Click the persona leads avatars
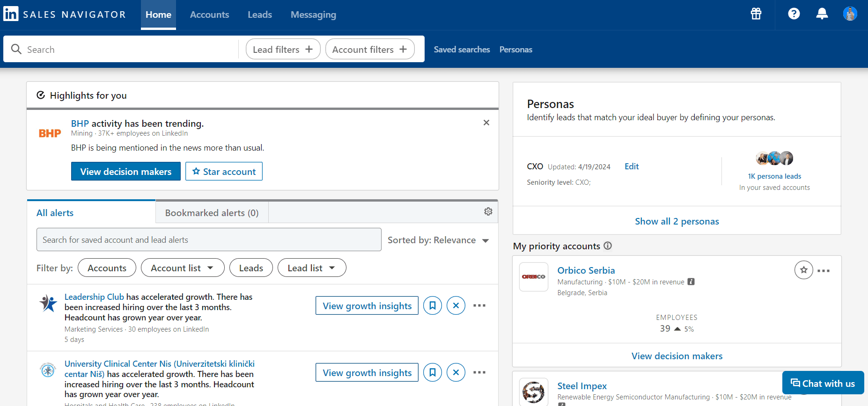The width and height of the screenshot is (868, 406). pos(774,158)
